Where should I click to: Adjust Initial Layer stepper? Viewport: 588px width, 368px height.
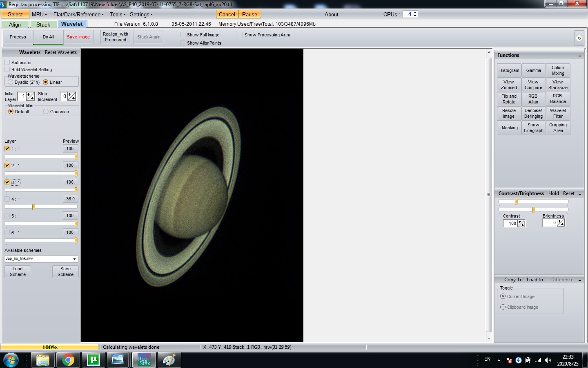coord(31,96)
